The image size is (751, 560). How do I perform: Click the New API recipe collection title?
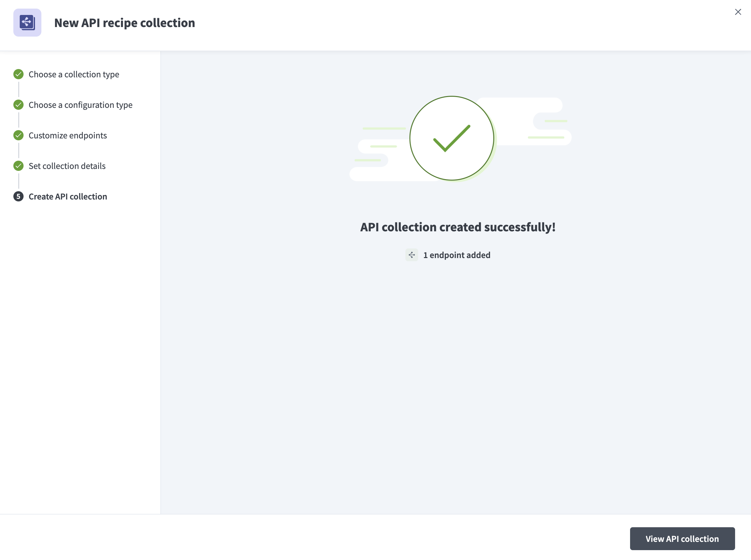(x=124, y=22)
